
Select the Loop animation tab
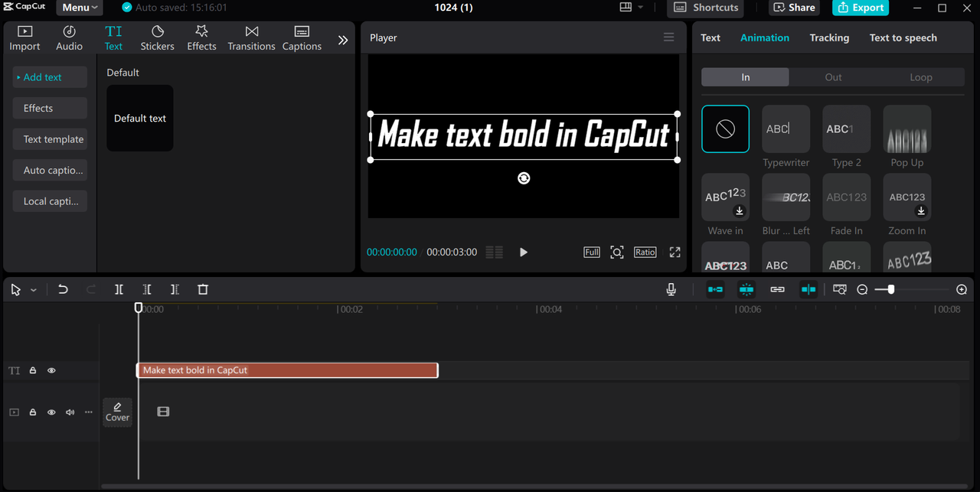(x=921, y=77)
